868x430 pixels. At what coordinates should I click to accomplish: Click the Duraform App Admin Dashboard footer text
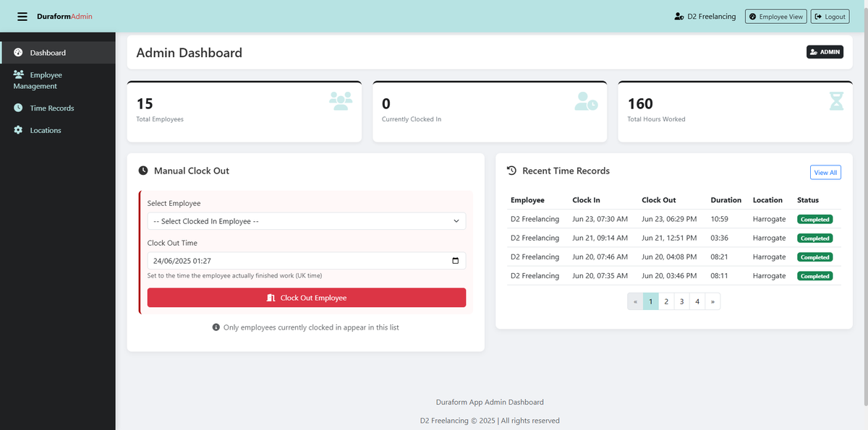(490, 402)
